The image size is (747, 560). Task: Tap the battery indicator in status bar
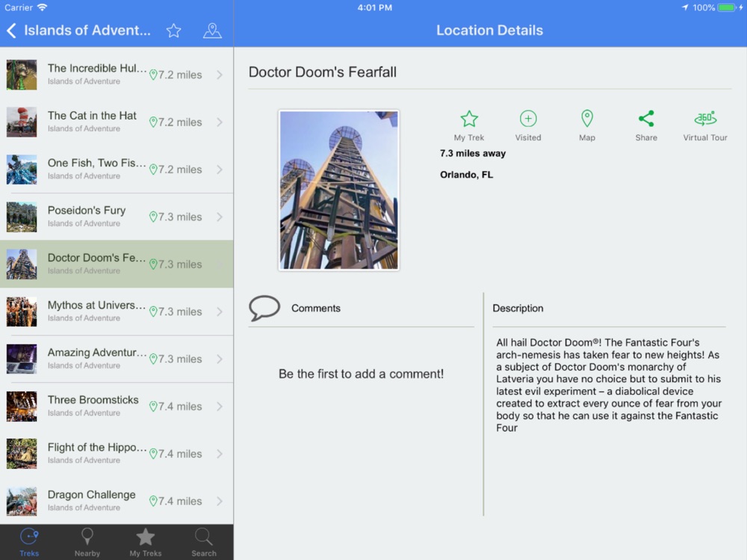[x=727, y=7]
